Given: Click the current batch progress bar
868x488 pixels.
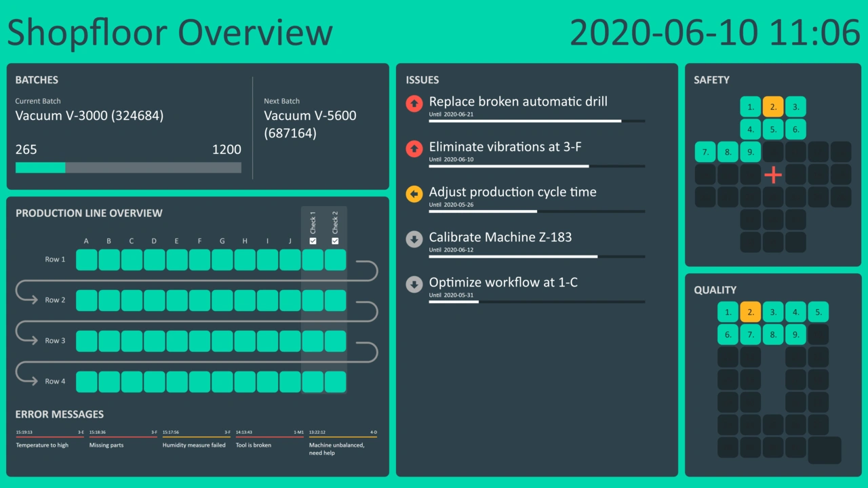Looking at the screenshot, I should (x=128, y=167).
